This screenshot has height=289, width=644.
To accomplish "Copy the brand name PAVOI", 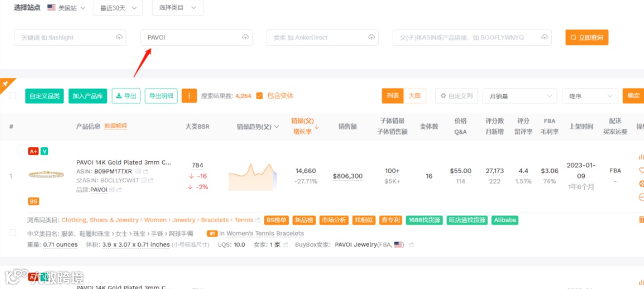I will [x=112, y=190].
